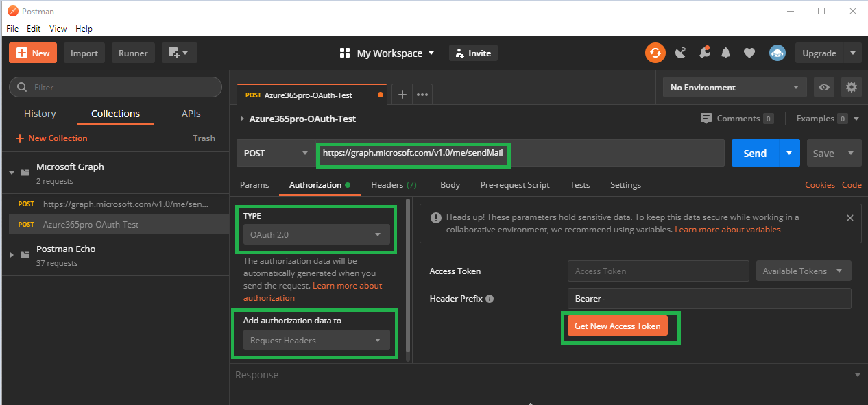Open the Code link
This screenshot has width=868, height=405.
[852, 184]
